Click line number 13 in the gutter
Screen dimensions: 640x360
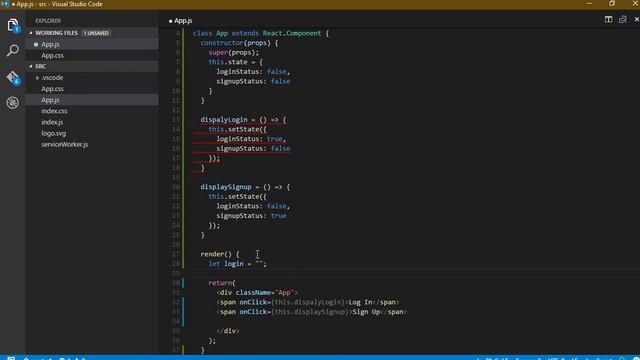(176, 120)
